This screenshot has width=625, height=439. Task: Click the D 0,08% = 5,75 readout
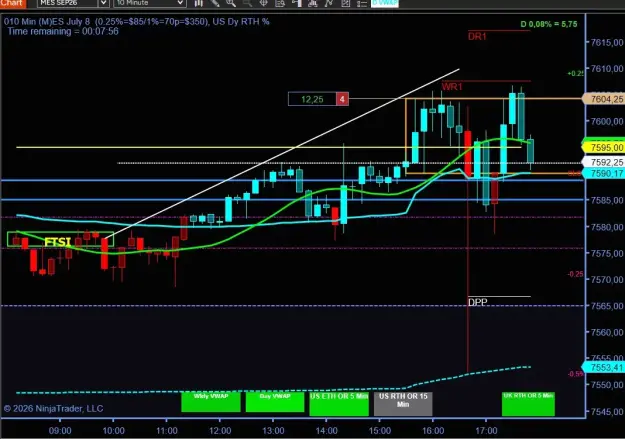[549, 24]
